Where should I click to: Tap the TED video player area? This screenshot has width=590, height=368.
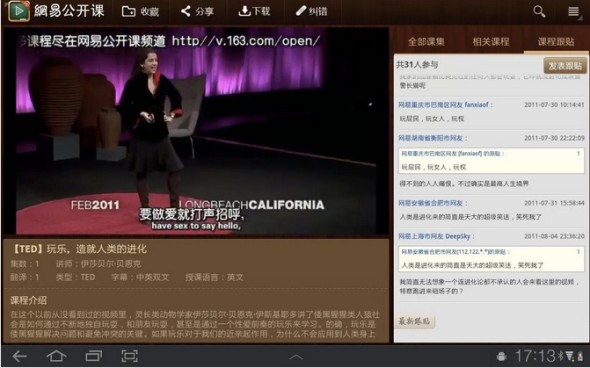pos(196,131)
